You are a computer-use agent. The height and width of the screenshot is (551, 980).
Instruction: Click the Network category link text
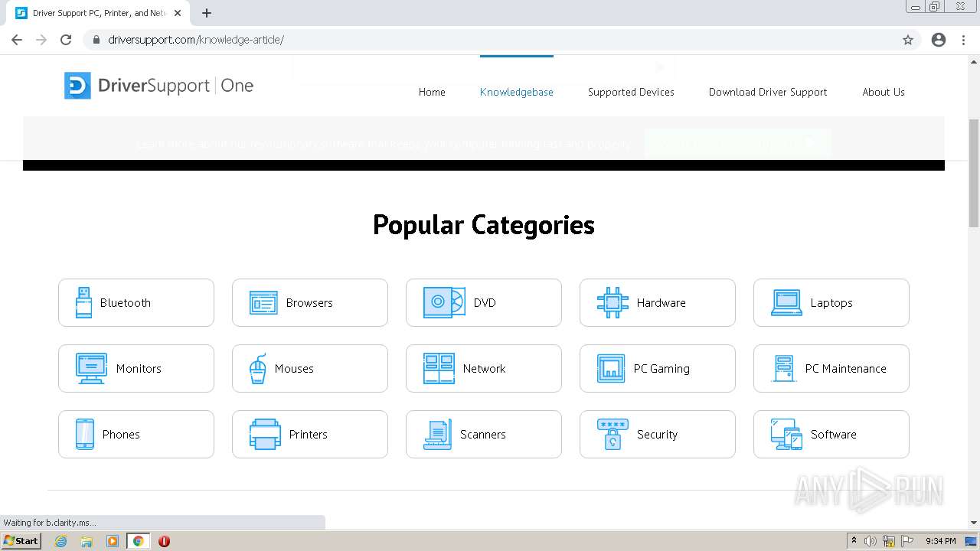(x=485, y=369)
